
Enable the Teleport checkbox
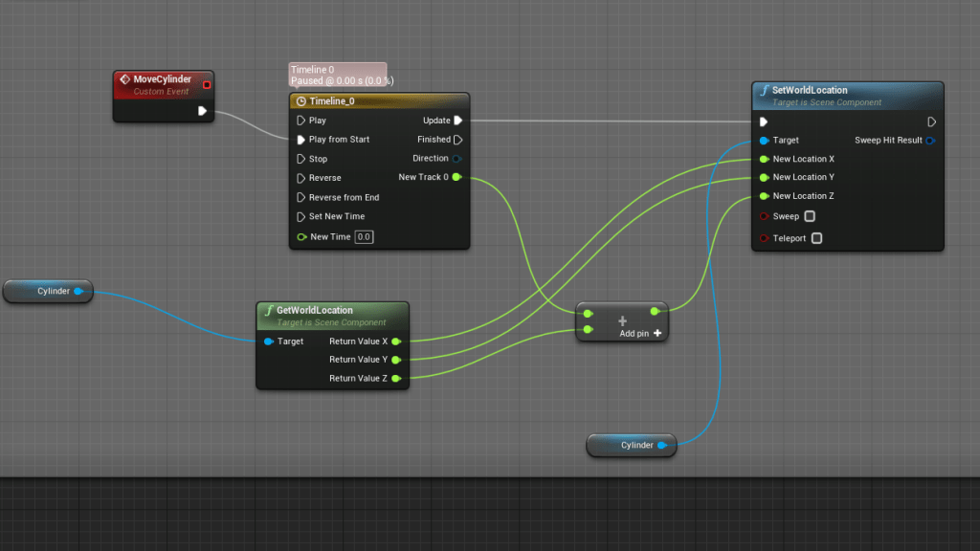(816, 238)
